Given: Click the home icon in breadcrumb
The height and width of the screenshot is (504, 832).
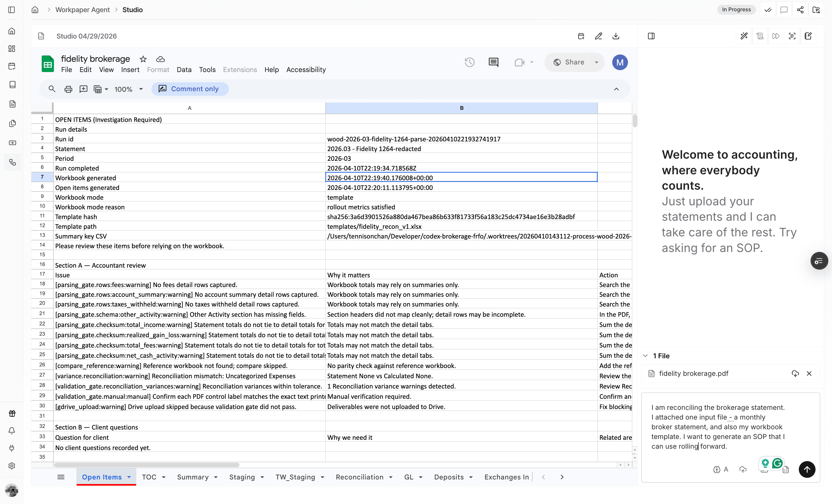Looking at the screenshot, I should click(35, 10).
